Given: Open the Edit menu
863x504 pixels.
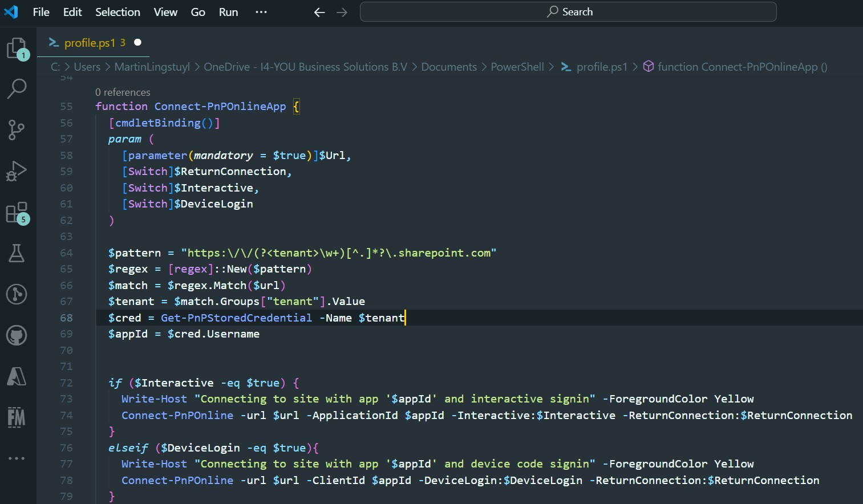Looking at the screenshot, I should coord(72,12).
